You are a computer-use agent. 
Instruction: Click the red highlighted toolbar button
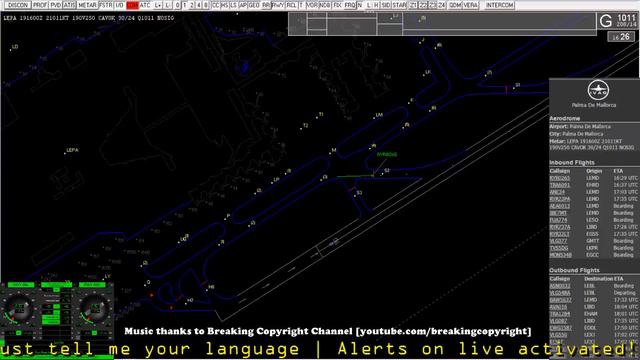point(132,5)
